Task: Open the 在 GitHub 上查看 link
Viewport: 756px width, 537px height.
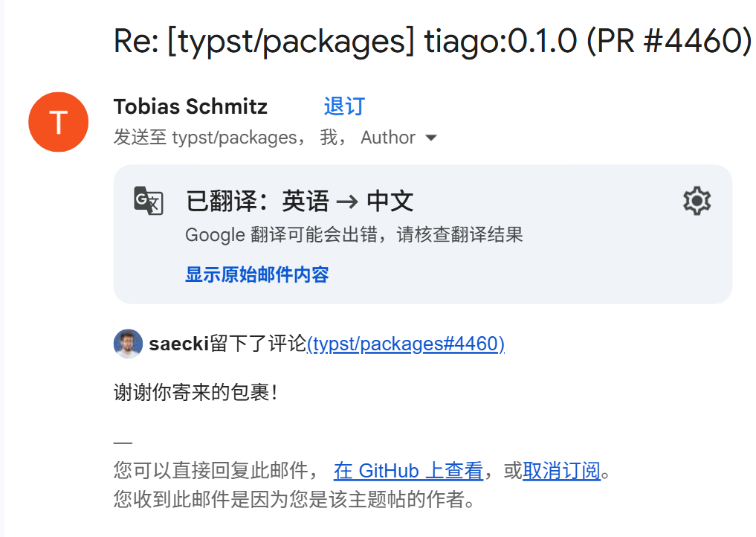Action: pyautogui.click(x=408, y=471)
